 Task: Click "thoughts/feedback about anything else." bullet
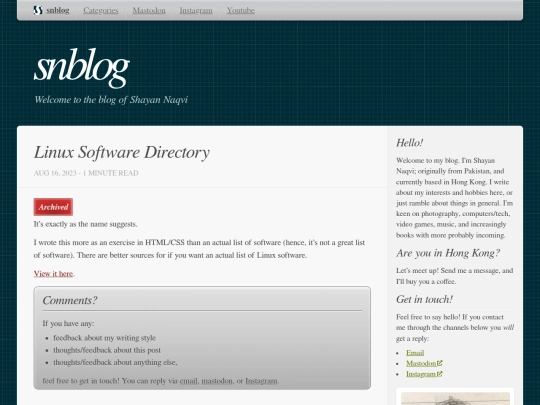point(115,362)
